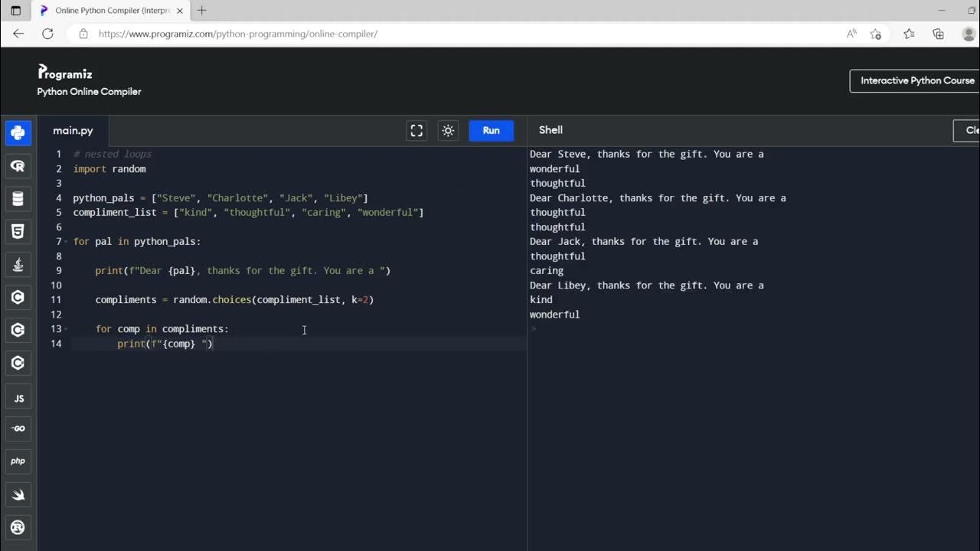
Task: Select the main.py file tab
Action: coord(73,131)
